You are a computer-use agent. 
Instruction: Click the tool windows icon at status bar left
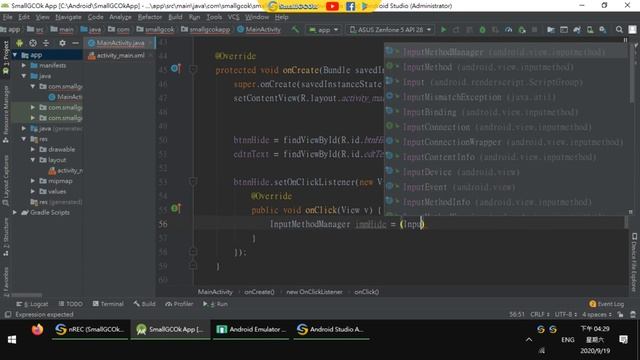tap(8, 314)
